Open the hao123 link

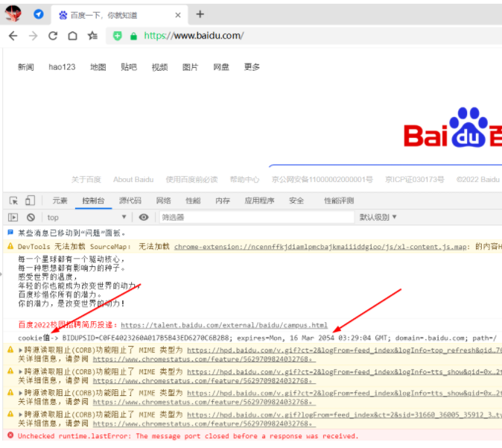point(62,67)
